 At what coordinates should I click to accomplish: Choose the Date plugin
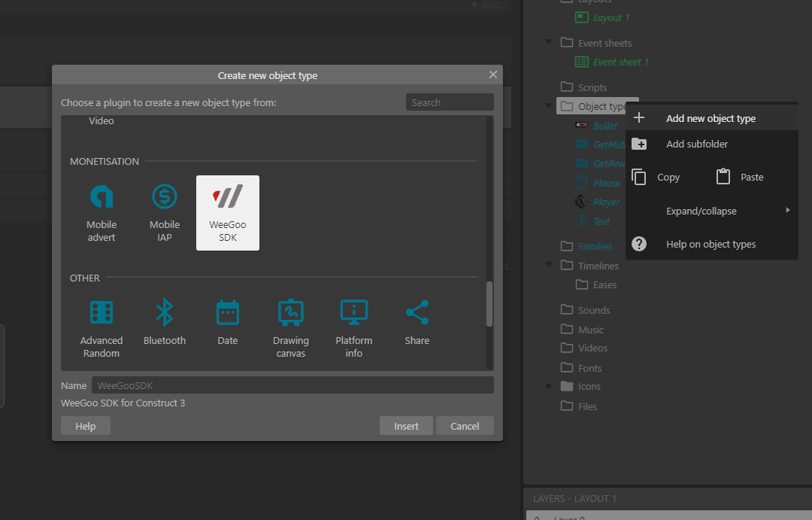pos(228,313)
